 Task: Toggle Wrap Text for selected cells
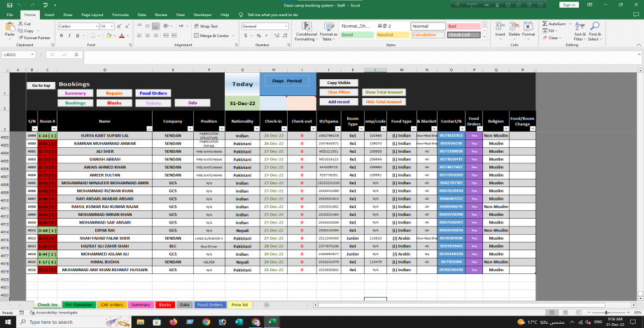click(x=205, y=26)
